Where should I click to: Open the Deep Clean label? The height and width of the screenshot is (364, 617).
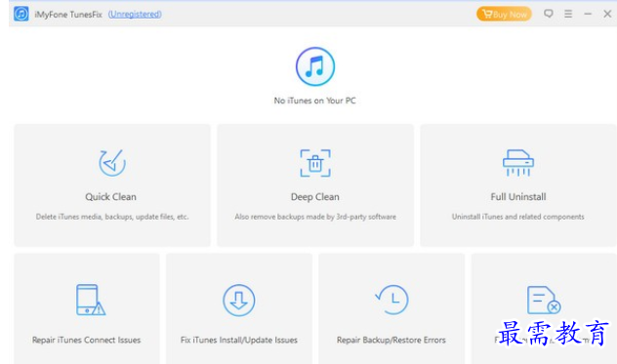click(314, 197)
